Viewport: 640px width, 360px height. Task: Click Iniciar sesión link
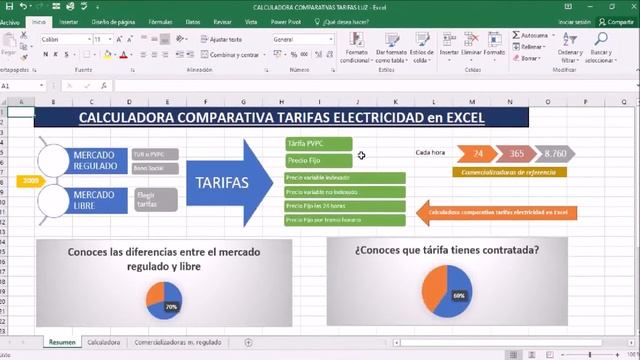575,22
